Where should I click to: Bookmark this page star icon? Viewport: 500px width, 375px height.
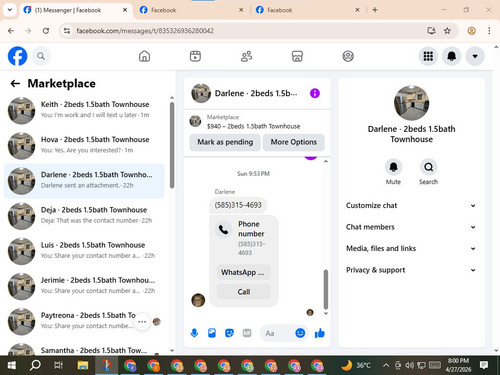click(x=447, y=31)
